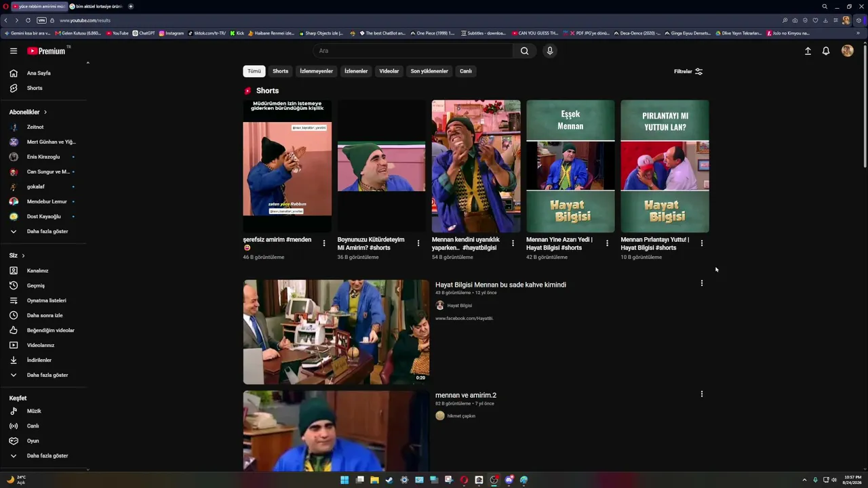Select the İzlenmeyenler filter chip

pyautogui.click(x=317, y=71)
